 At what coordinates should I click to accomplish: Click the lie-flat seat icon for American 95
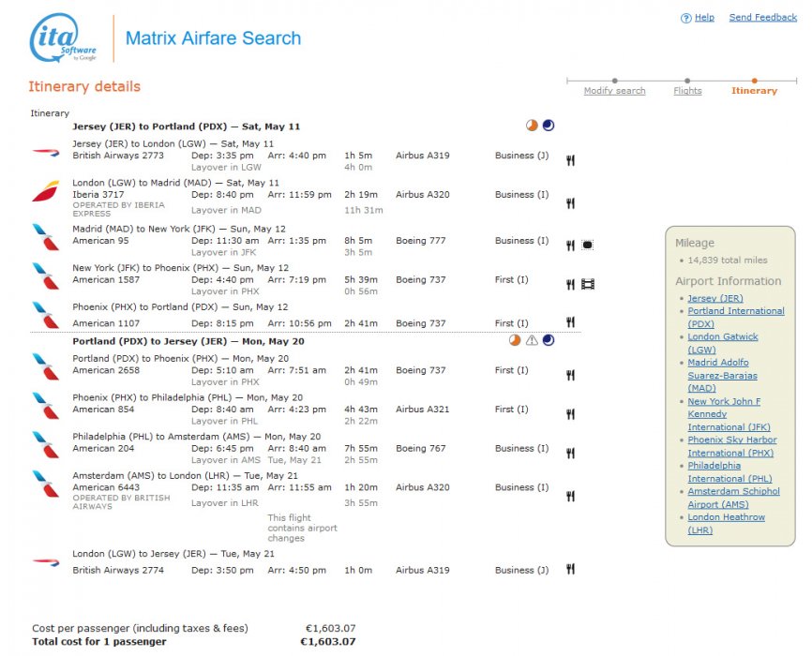[x=588, y=246]
